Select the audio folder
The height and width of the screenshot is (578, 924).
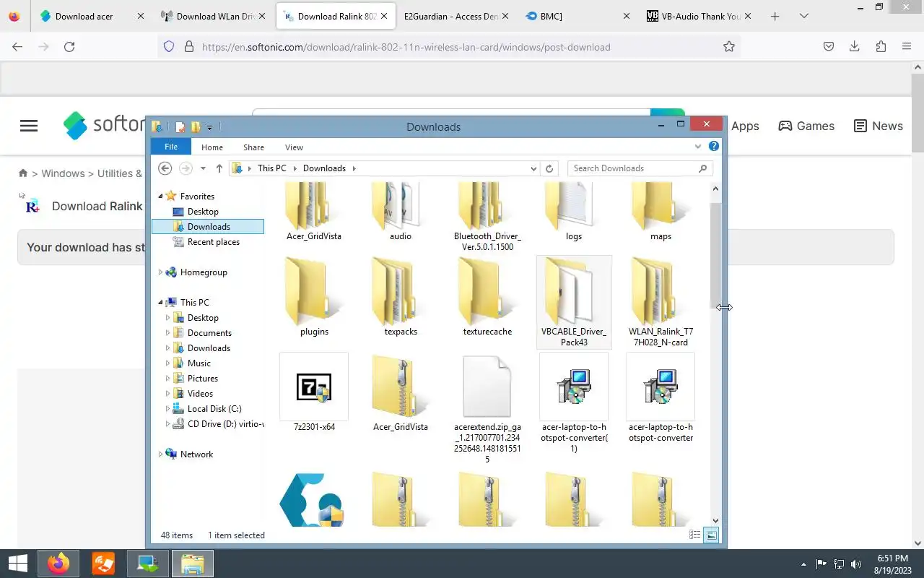401,213
